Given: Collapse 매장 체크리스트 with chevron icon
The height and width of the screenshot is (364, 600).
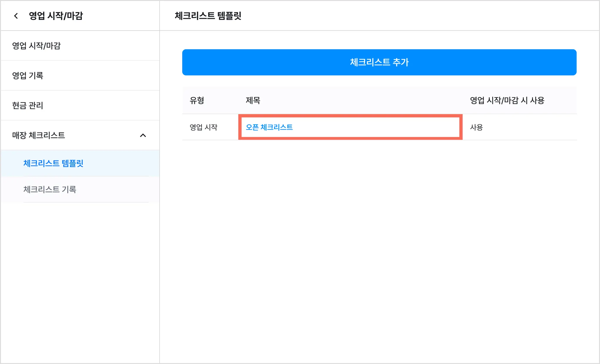Looking at the screenshot, I should (143, 135).
